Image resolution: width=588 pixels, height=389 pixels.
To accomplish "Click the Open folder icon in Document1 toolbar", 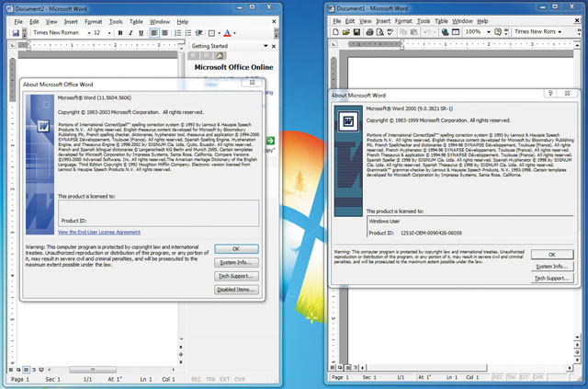I will coord(346,32).
